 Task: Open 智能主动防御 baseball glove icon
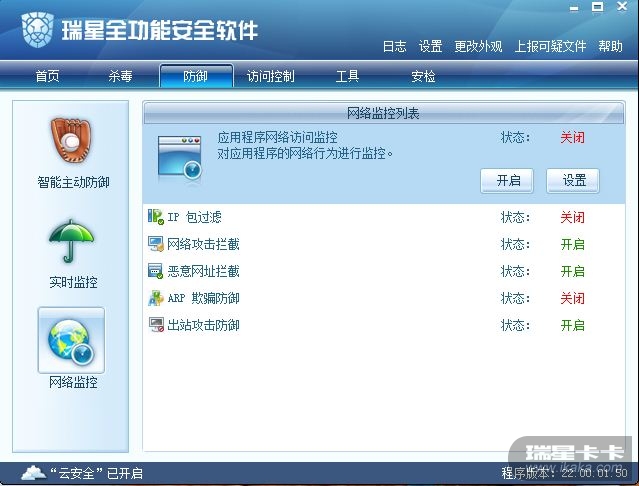click(x=71, y=140)
